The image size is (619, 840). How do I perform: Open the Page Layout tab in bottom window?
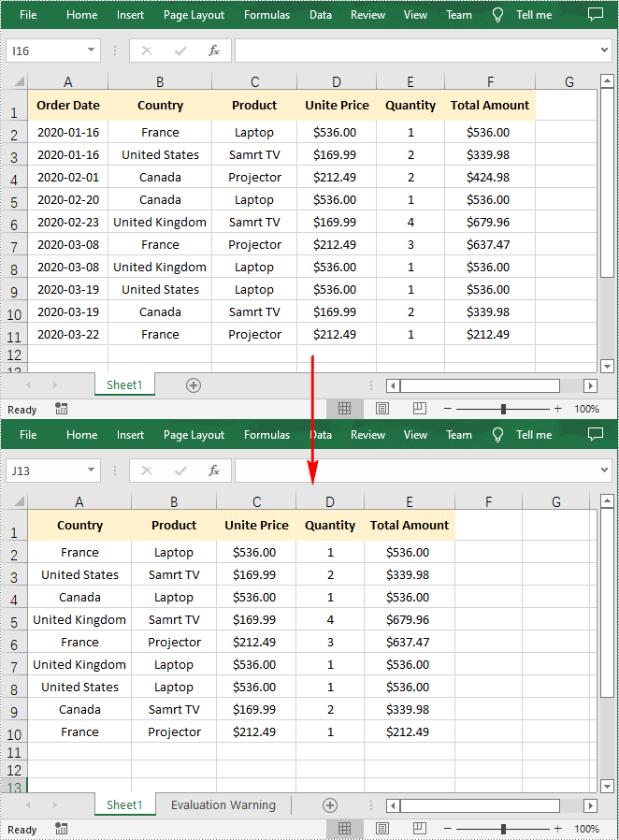click(x=194, y=435)
